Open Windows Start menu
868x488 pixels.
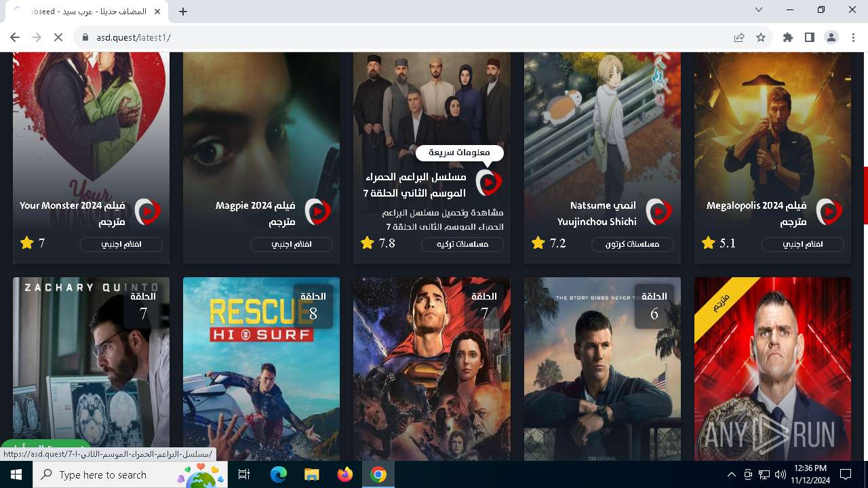(x=16, y=474)
